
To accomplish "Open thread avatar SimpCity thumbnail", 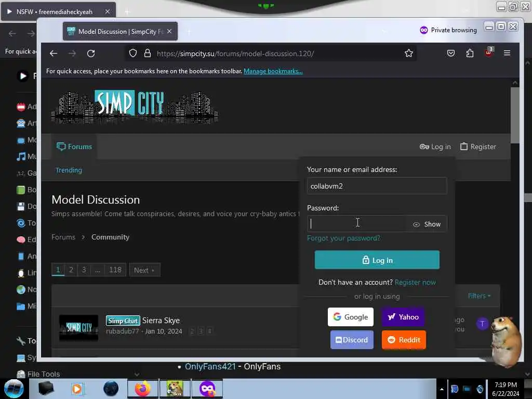I will [79, 328].
